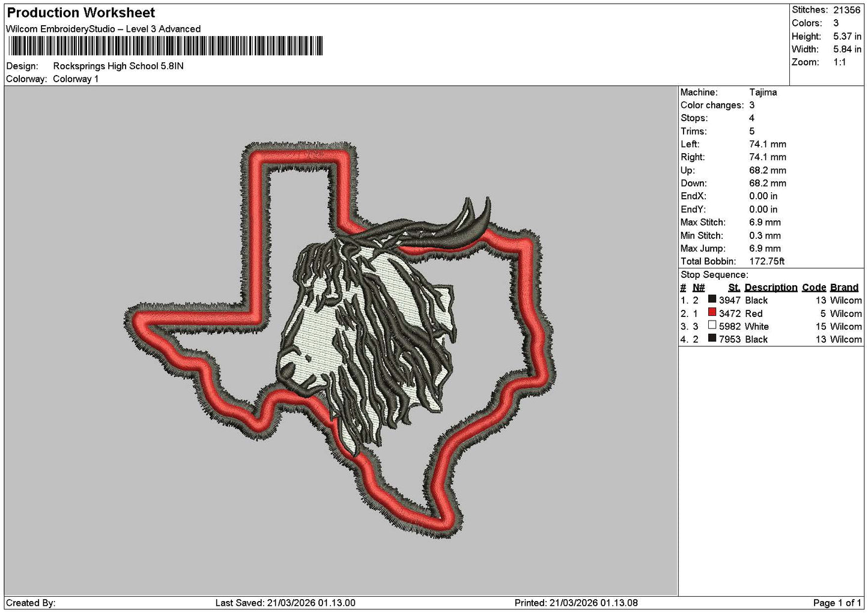
Task: Click 'Wilcom EmbroideryStudio – Level 3 Advanced' text
Action: click(103, 29)
